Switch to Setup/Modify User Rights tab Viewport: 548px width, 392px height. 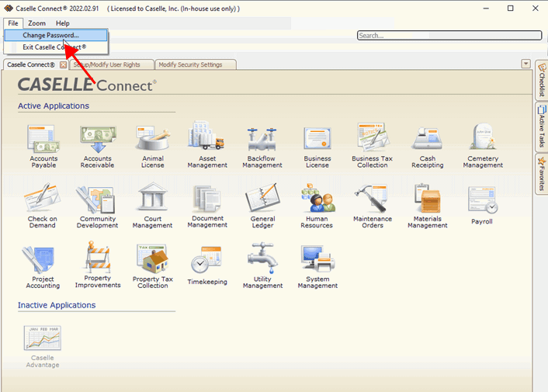coord(112,64)
